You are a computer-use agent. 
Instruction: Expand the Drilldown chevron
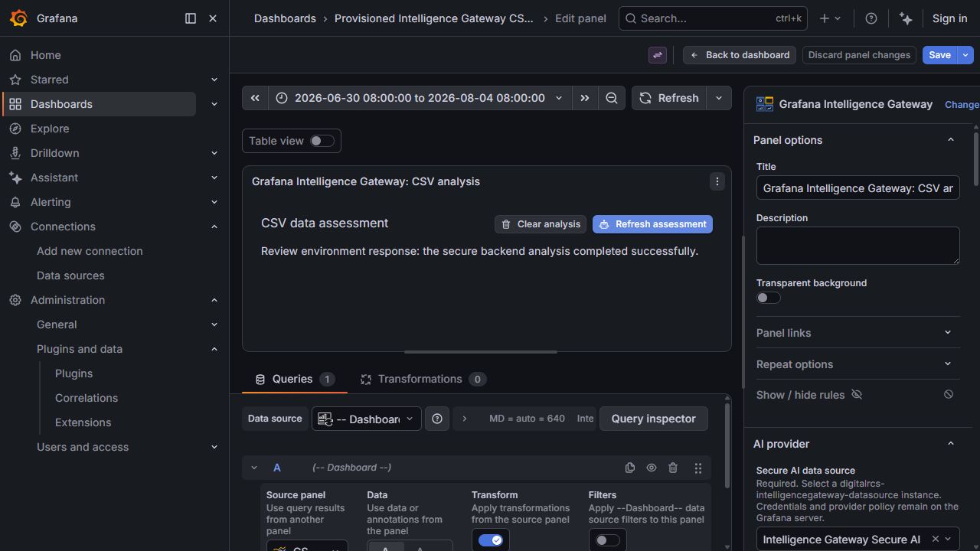pos(214,153)
